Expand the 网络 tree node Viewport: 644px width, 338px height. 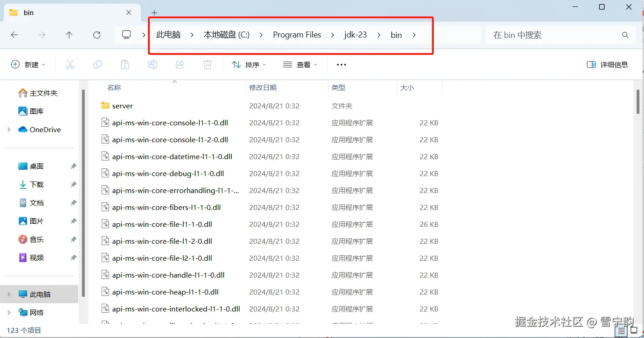pyautogui.click(x=9, y=312)
